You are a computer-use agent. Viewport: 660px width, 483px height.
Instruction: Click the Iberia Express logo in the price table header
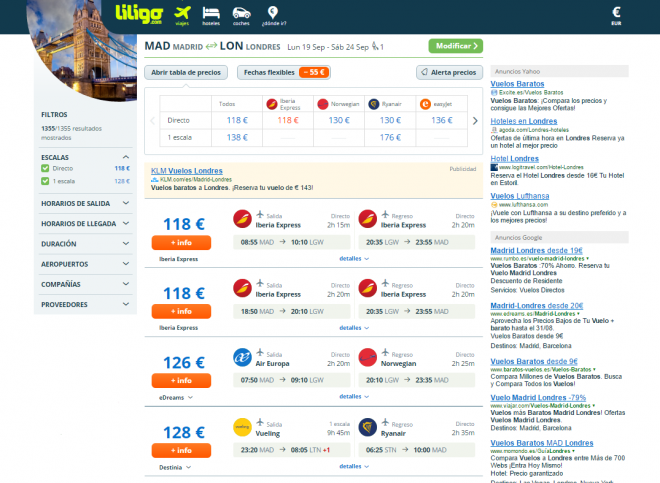(x=272, y=104)
